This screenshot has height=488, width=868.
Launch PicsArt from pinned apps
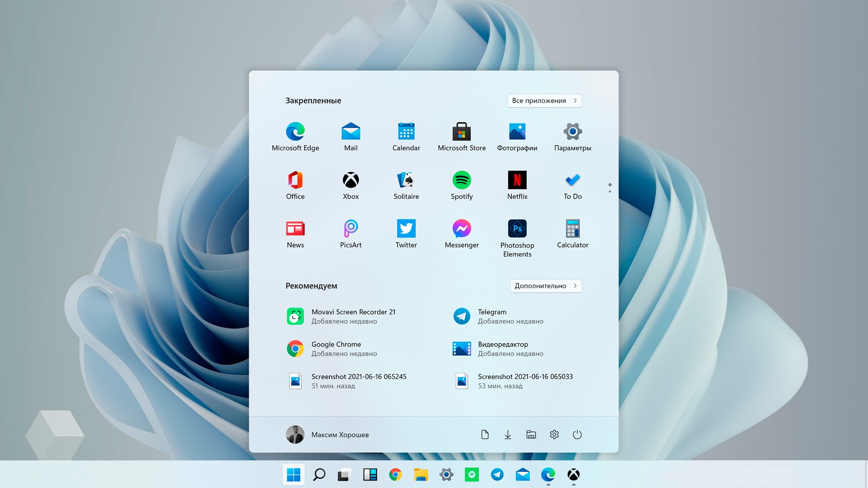pos(351,234)
